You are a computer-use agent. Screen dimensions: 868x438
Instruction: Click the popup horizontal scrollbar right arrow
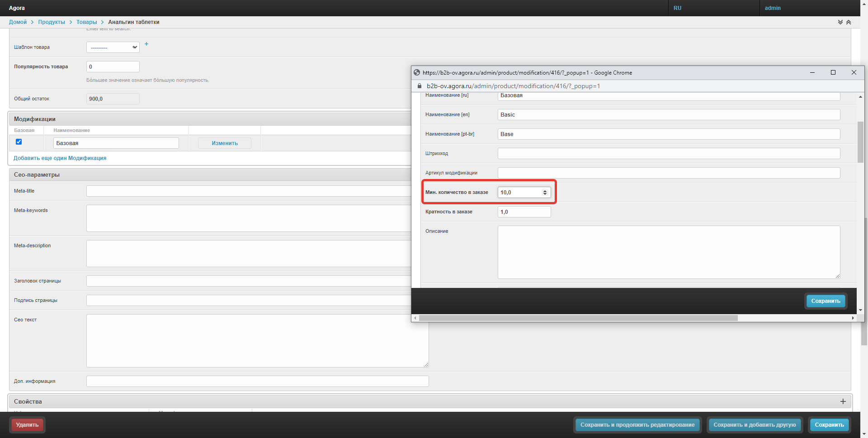point(853,318)
